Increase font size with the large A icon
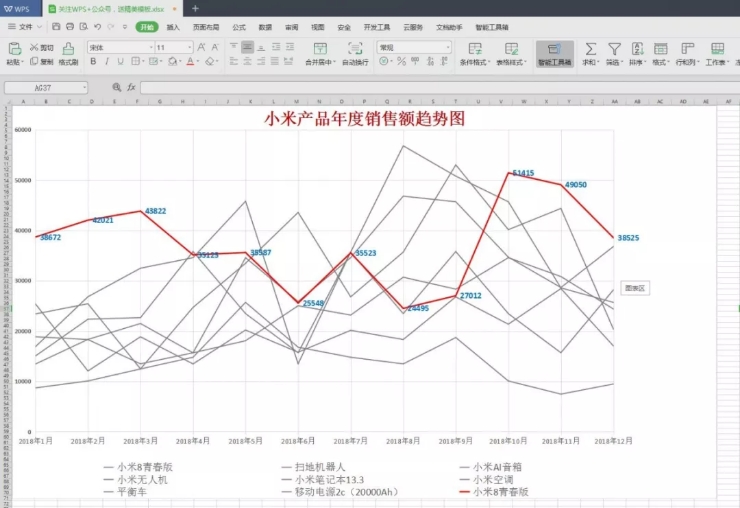Viewport: 740px width, 508px height. pos(202,47)
